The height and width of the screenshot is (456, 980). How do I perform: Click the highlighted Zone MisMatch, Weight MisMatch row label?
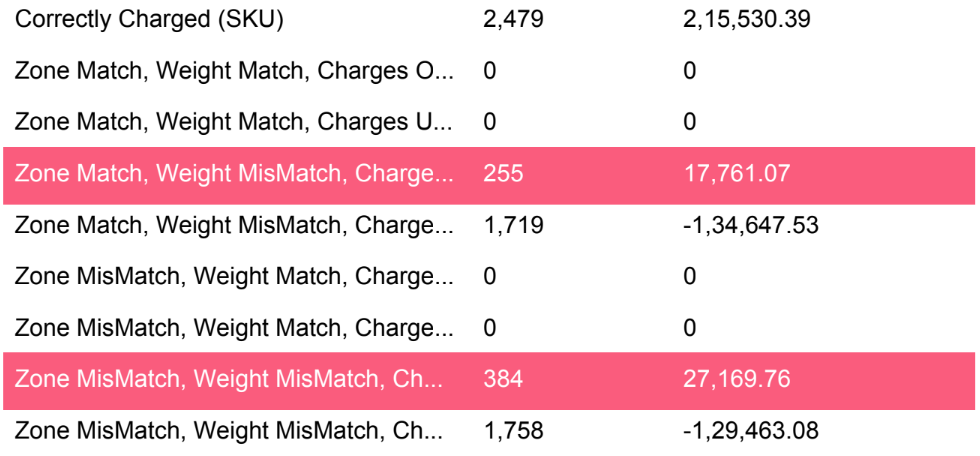pyautogui.click(x=229, y=379)
